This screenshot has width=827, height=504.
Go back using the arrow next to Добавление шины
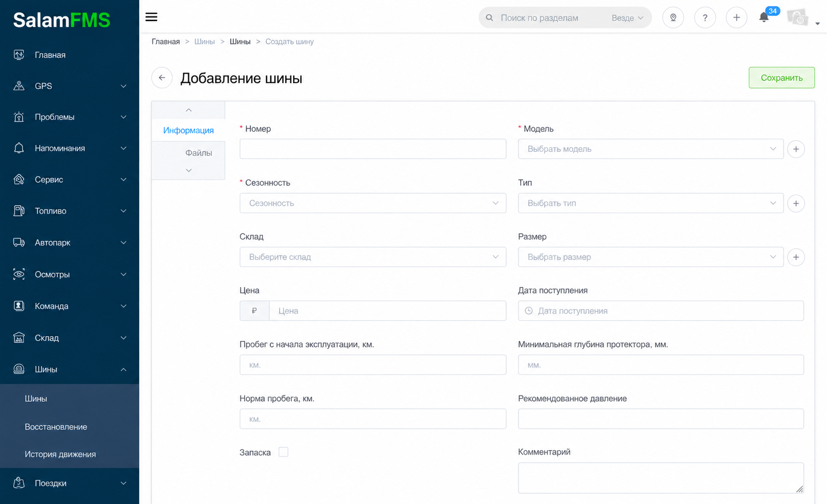[162, 78]
